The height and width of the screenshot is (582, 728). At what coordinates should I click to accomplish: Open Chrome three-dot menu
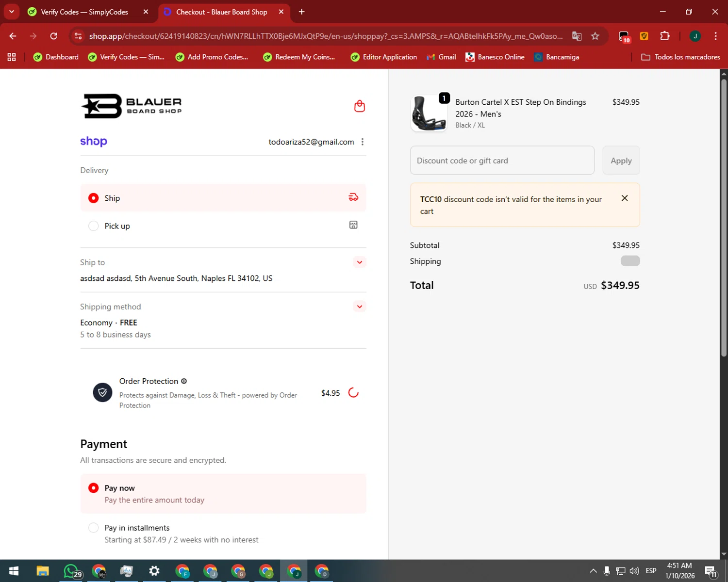[x=715, y=36]
